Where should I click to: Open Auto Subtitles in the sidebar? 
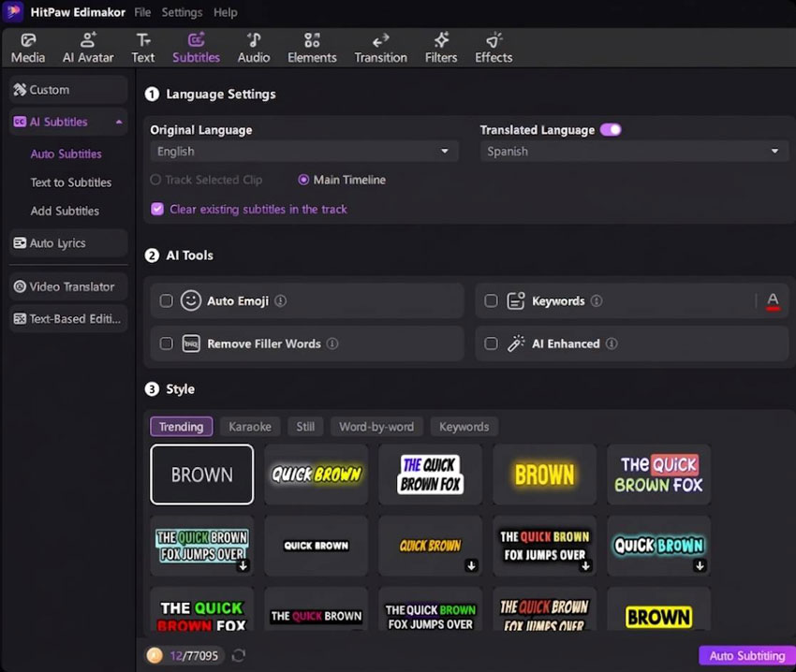[66, 153]
